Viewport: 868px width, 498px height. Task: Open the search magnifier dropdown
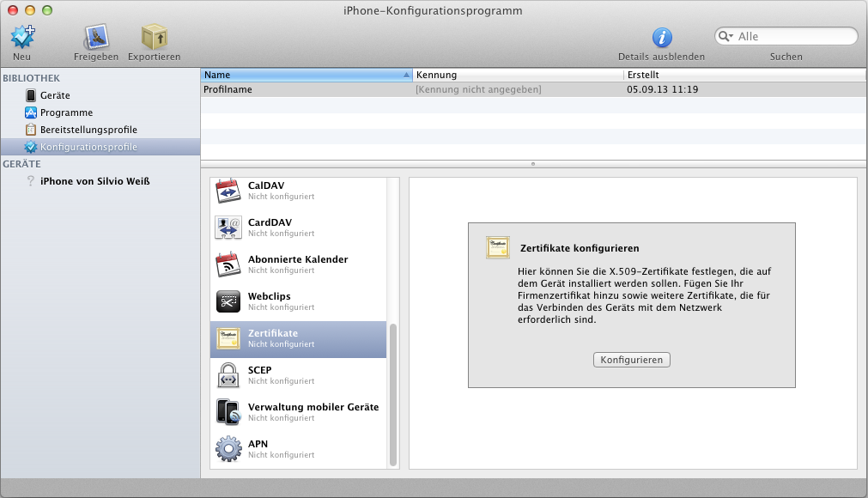[725, 37]
